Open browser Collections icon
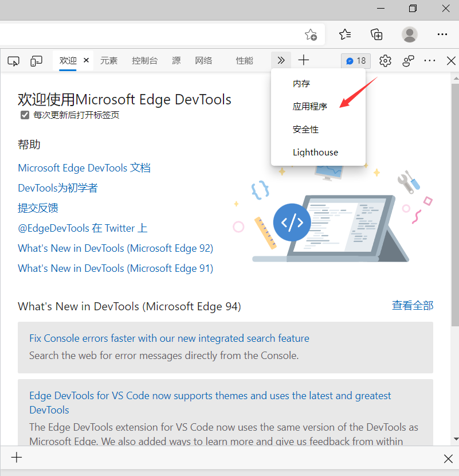Viewport: 459px width, 476px height. 376,34
